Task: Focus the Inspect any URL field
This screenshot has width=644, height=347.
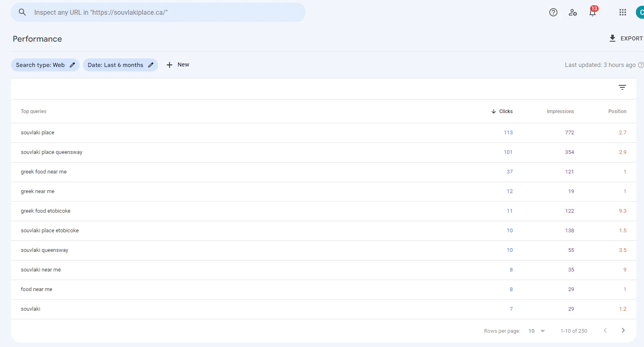Action: click(x=158, y=12)
